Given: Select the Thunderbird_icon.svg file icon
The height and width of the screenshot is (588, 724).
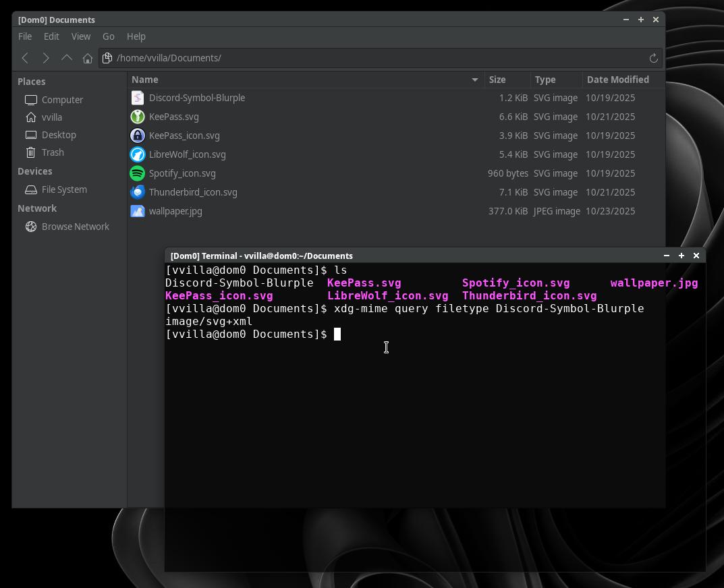Looking at the screenshot, I should (138, 192).
